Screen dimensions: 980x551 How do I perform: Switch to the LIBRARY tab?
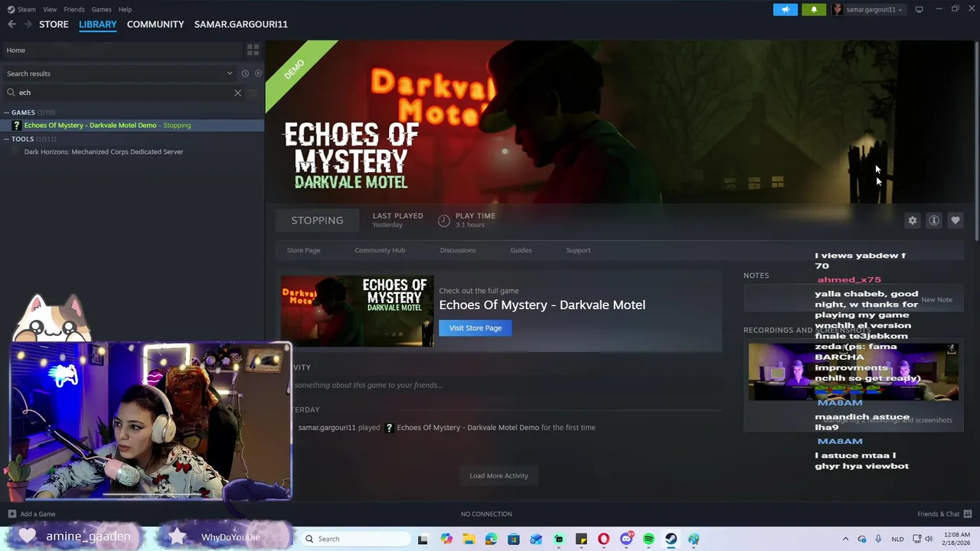[x=98, y=24]
